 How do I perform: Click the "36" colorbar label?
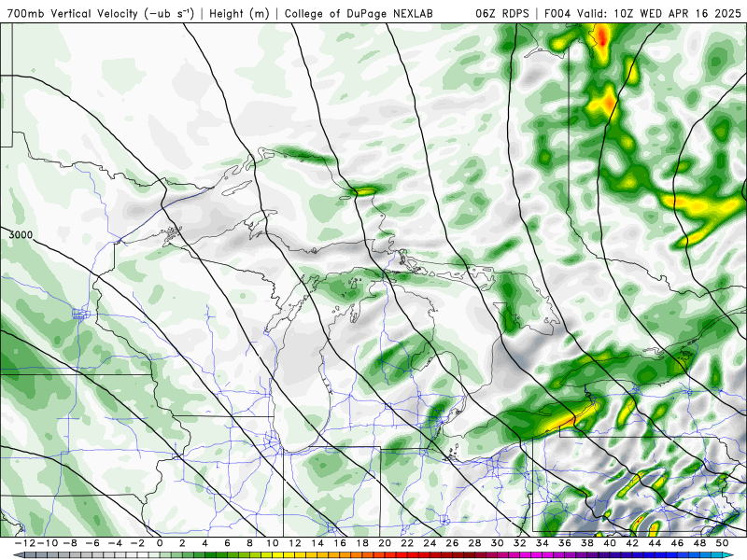click(x=565, y=543)
